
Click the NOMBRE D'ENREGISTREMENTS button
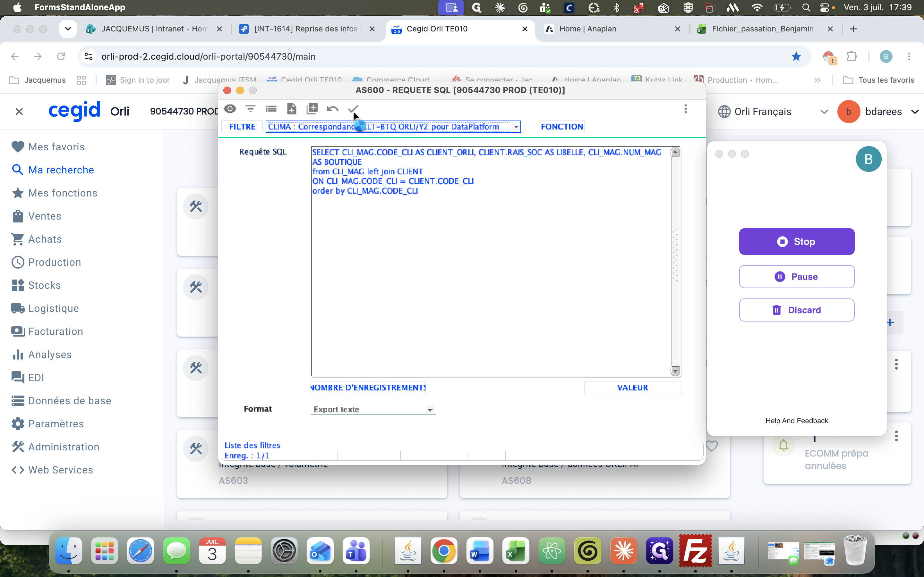click(x=368, y=387)
